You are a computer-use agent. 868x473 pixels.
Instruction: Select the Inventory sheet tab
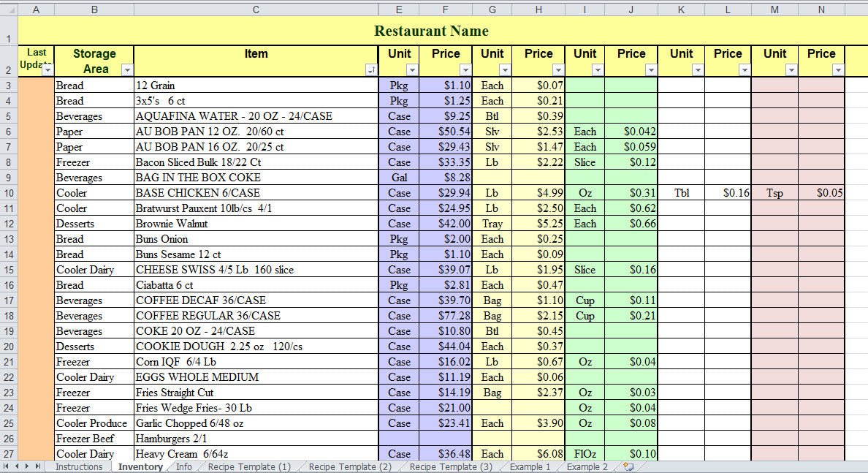click(x=140, y=467)
